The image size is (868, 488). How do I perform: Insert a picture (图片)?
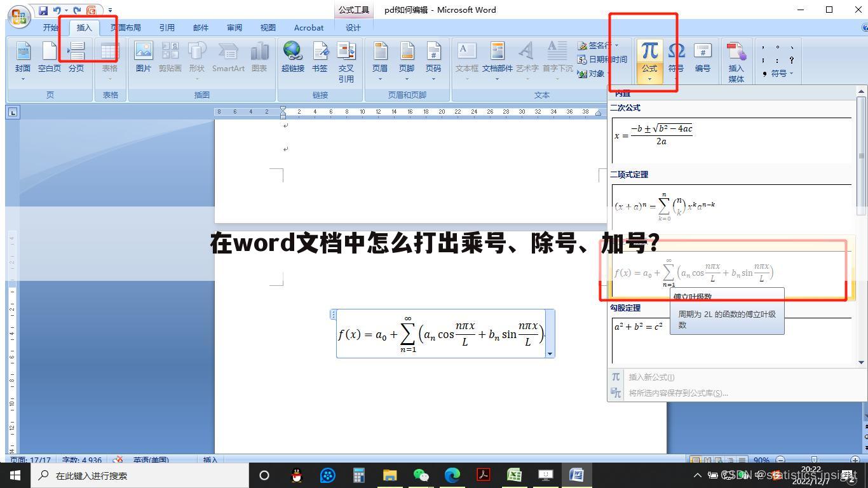(144, 57)
